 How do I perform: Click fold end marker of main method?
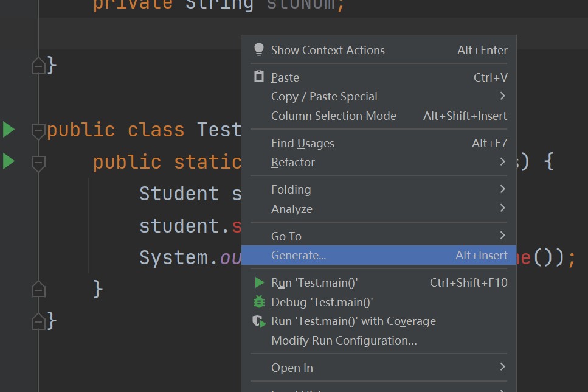[x=38, y=289]
